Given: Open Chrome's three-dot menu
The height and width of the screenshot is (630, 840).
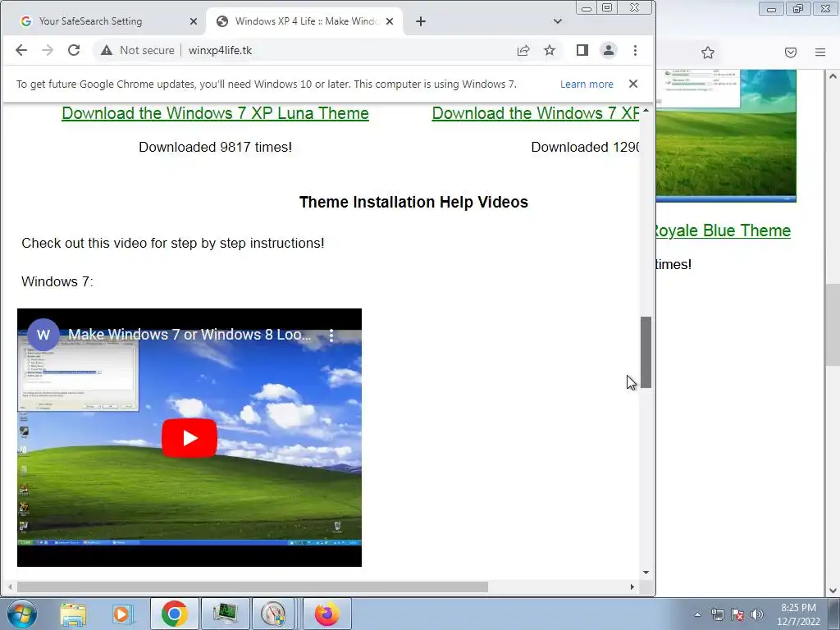Looking at the screenshot, I should (x=636, y=50).
